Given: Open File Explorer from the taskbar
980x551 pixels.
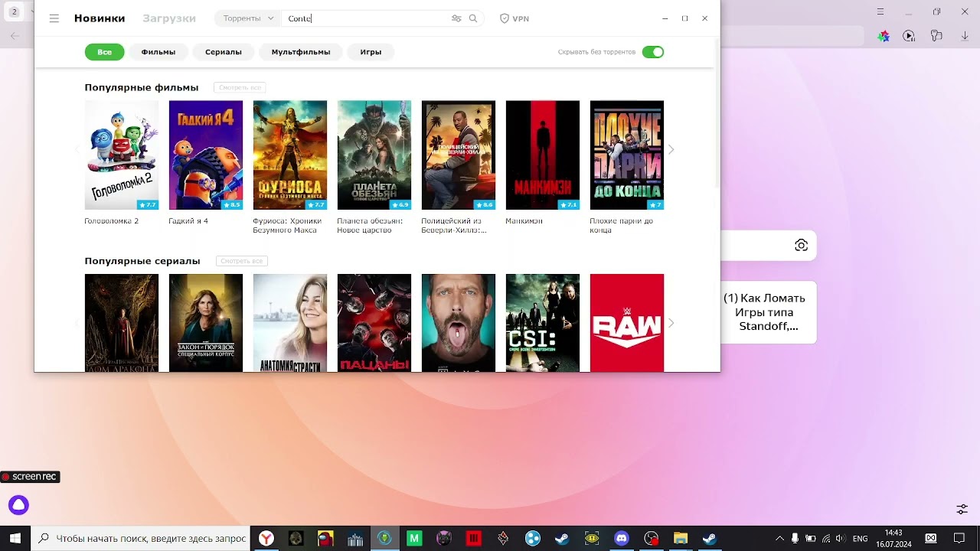Looking at the screenshot, I should (681, 539).
